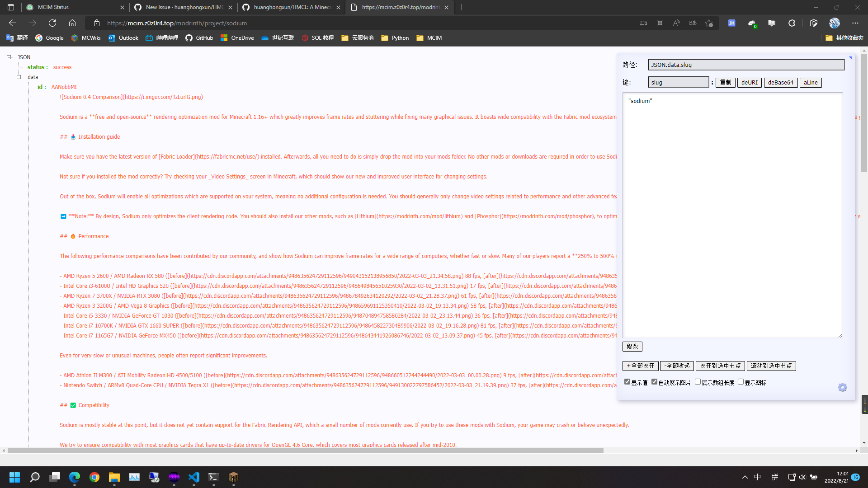Viewport: 868px width, 488px height.
Task: Open Visual Studio Code from taskbar
Action: [194, 477]
